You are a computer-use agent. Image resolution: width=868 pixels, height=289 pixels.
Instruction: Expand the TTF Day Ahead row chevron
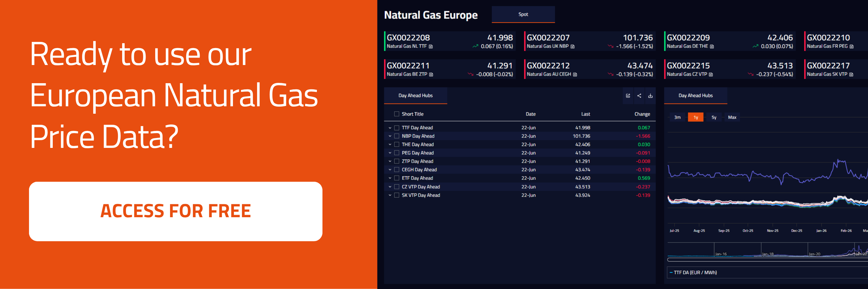pos(390,128)
